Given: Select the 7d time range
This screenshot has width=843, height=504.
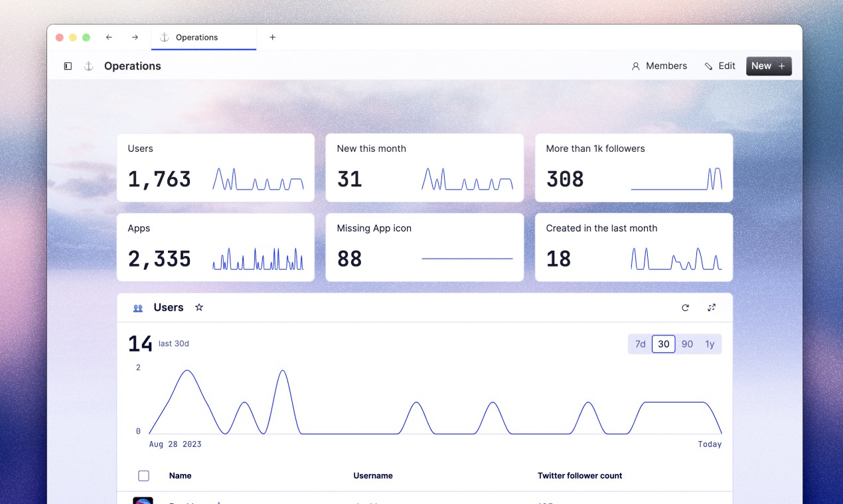Looking at the screenshot, I should click(640, 344).
